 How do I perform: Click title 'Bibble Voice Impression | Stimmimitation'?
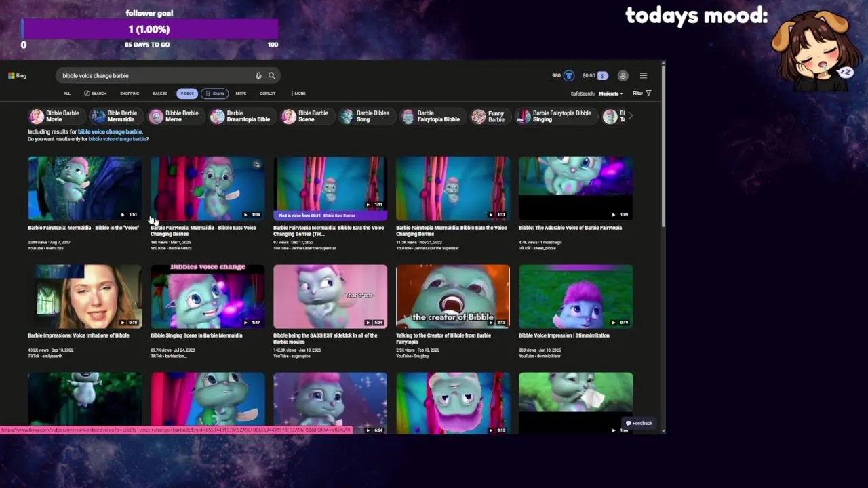pyautogui.click(x=564, y=335)
